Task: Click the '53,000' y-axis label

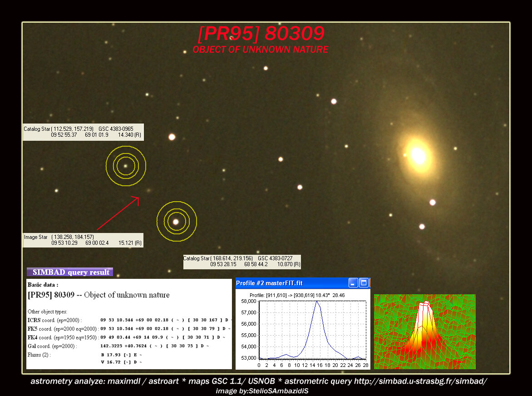Action: click(x=248, y=358)
